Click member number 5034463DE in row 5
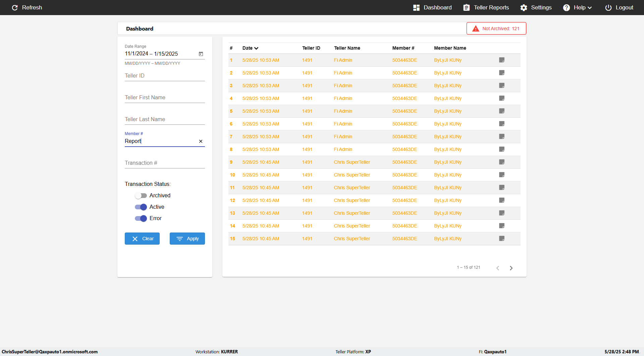The image size is (644, 356). (405, 111)
